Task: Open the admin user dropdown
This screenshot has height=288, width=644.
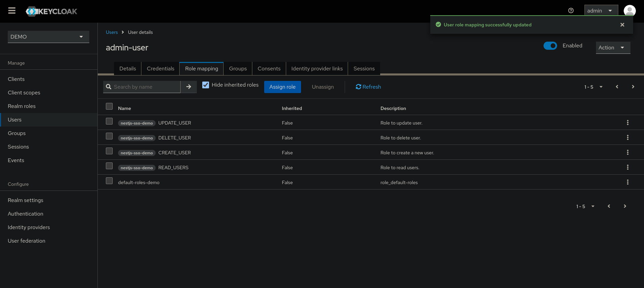Action: 601,10
